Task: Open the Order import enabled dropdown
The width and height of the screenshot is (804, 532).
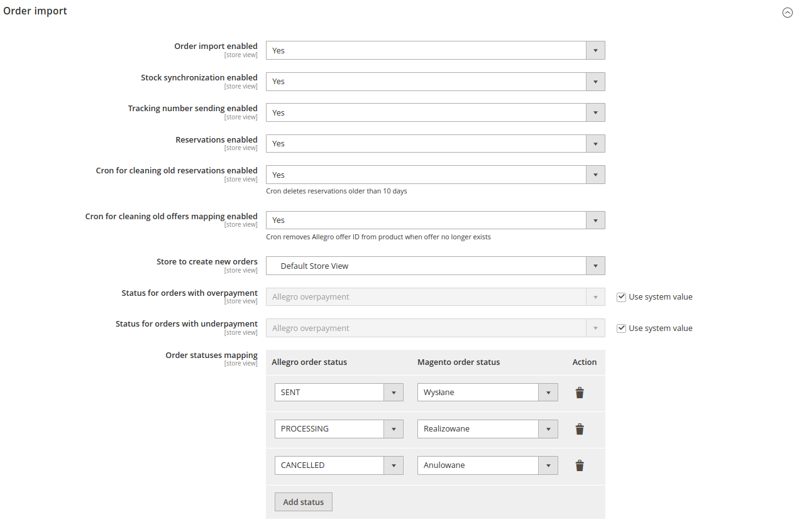Action: point(436,50)
